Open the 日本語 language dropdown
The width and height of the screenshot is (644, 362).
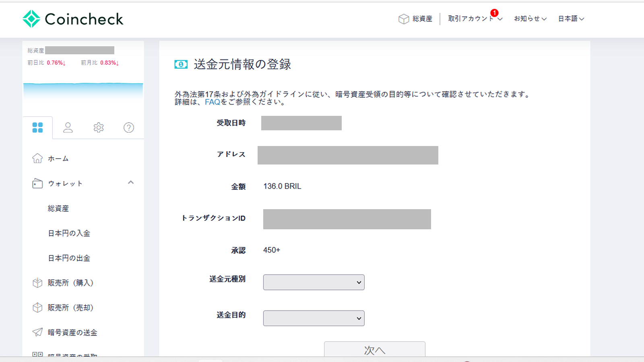[570, 19]
